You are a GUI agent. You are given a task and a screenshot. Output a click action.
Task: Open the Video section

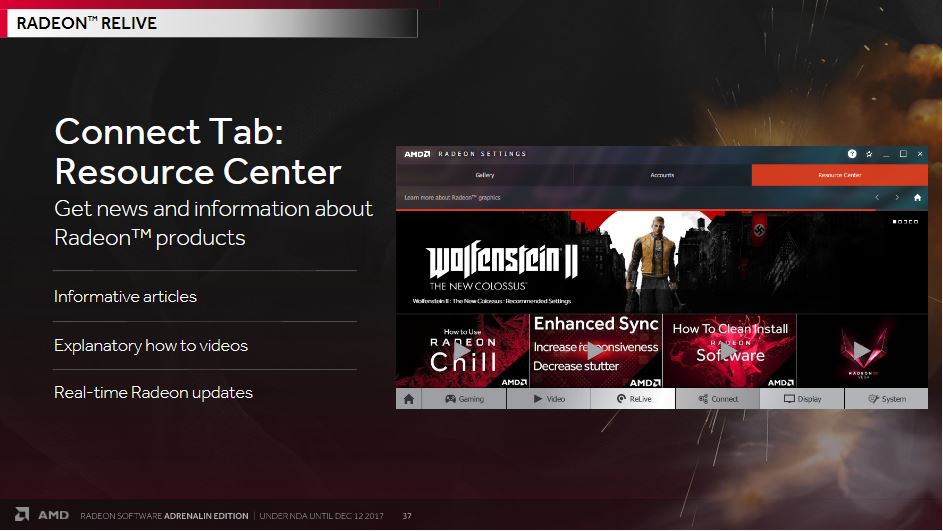pyautogui.click(x=549, y=399)
